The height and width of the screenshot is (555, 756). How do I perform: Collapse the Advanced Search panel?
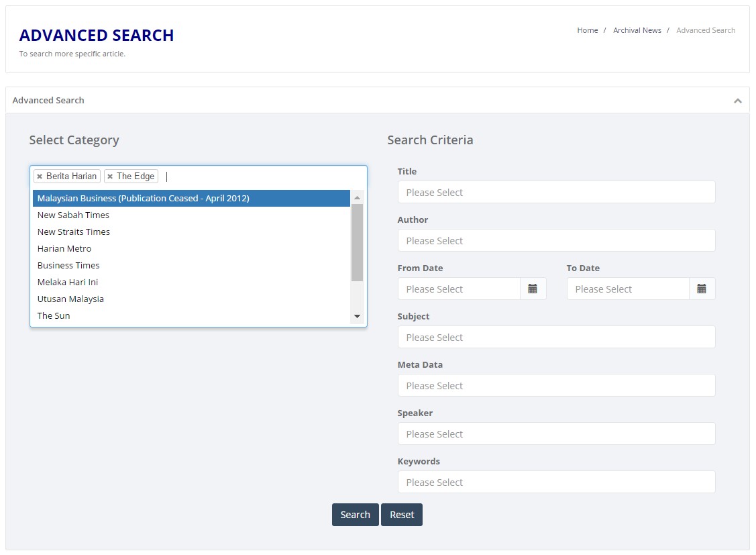click(x=737, y=101)
